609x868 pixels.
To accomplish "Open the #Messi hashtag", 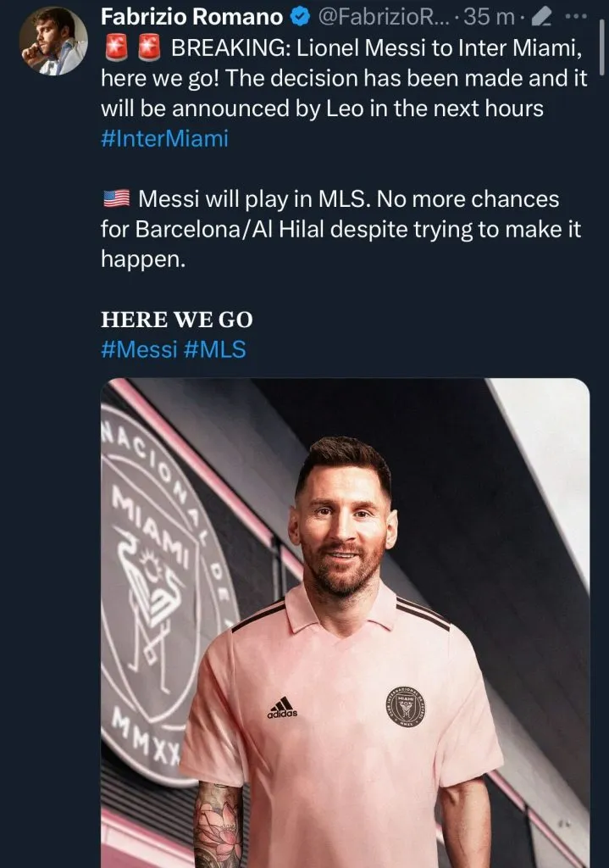I will 139,349.
